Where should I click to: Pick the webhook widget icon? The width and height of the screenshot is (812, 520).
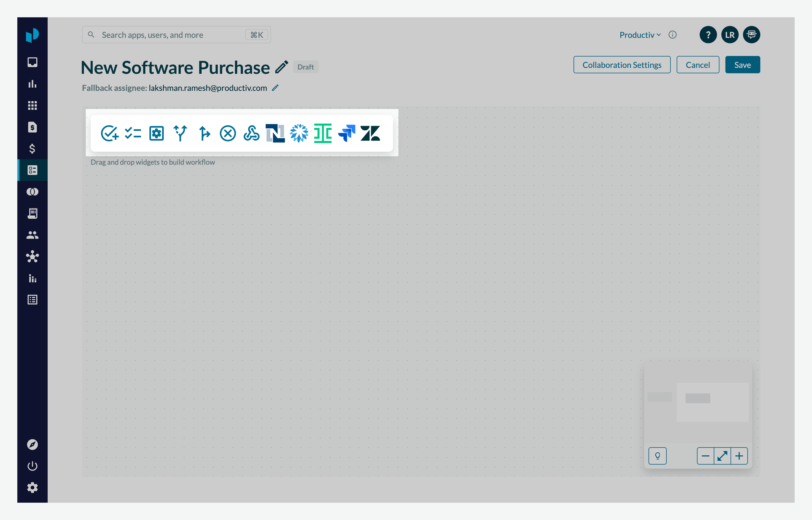pos(251,133)
